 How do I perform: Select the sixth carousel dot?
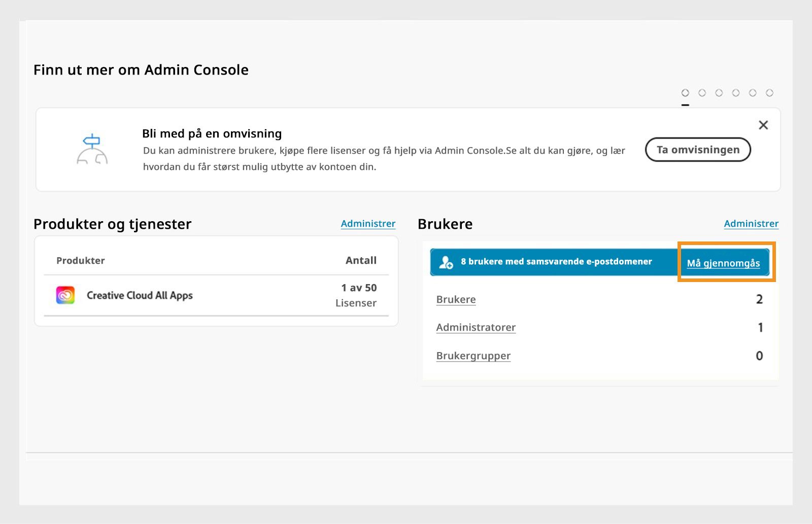[769, 93]
